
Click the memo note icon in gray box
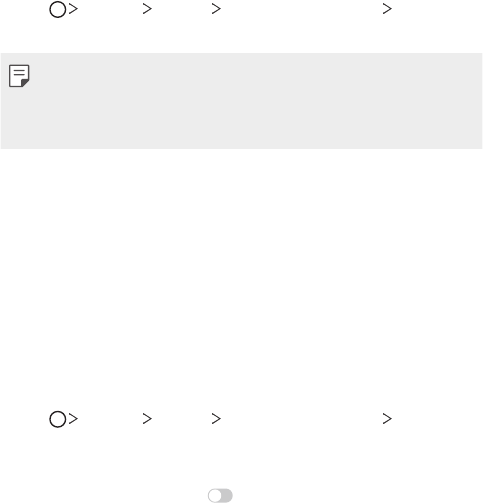coord(19,76)
